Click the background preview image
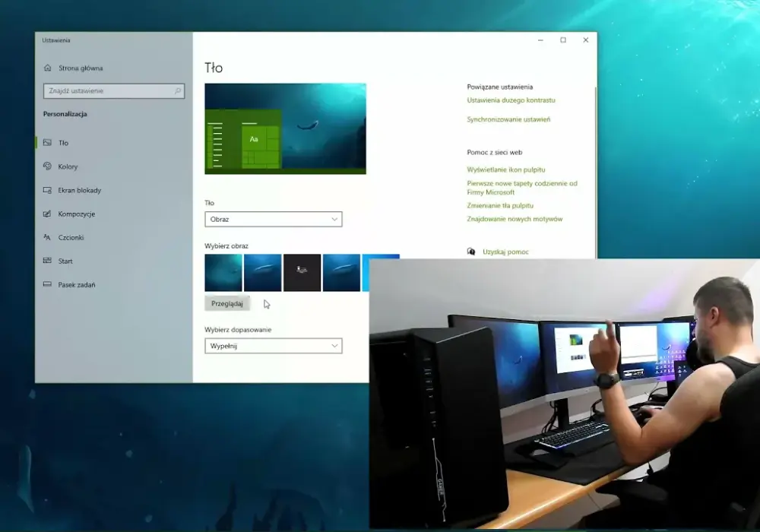 [x=286, y=129]
